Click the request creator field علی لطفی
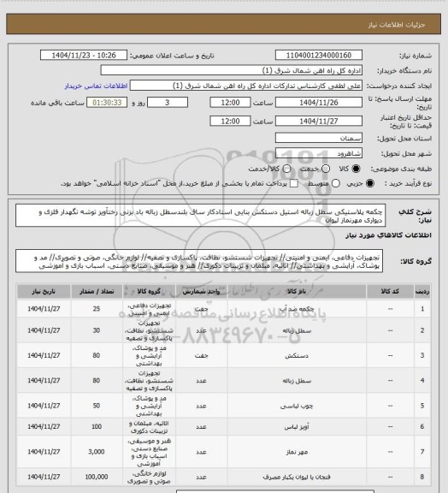The image size is (448, 493). point(246,86)
